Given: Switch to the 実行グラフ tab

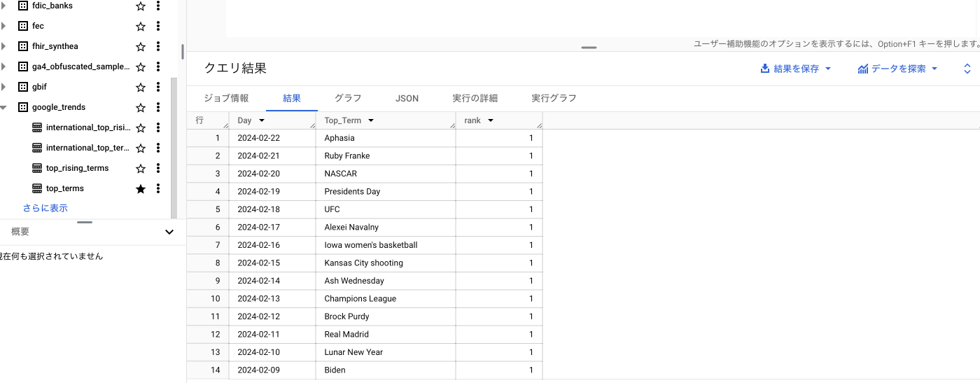Looking at the screenshot, I should (554, 98).
